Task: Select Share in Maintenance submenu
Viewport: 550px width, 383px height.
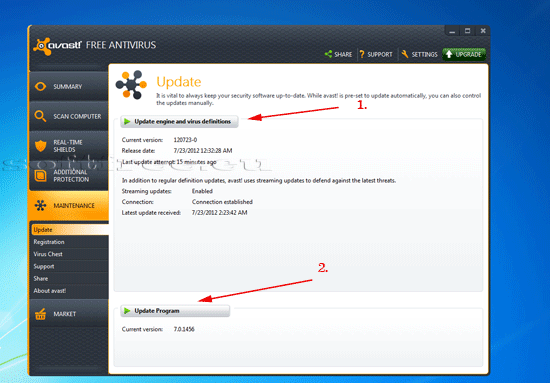Action: tap(70, 278)
